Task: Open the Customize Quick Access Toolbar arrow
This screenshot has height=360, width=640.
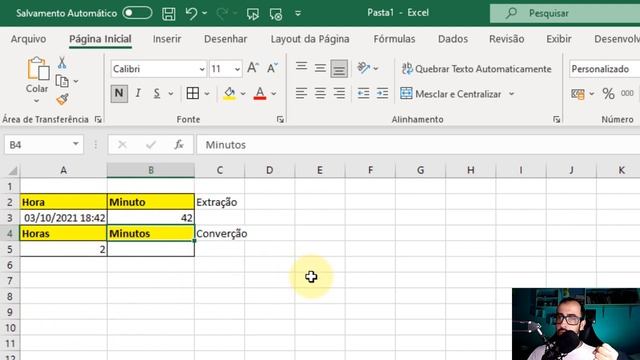Action: [x=298, y=13]
